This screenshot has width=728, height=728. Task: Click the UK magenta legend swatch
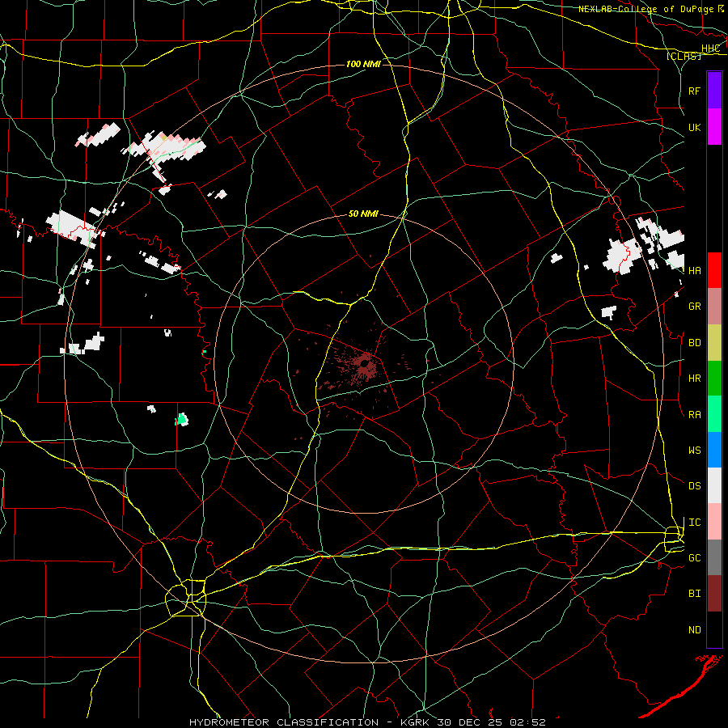pyautogui.click(x=714, y=127)
